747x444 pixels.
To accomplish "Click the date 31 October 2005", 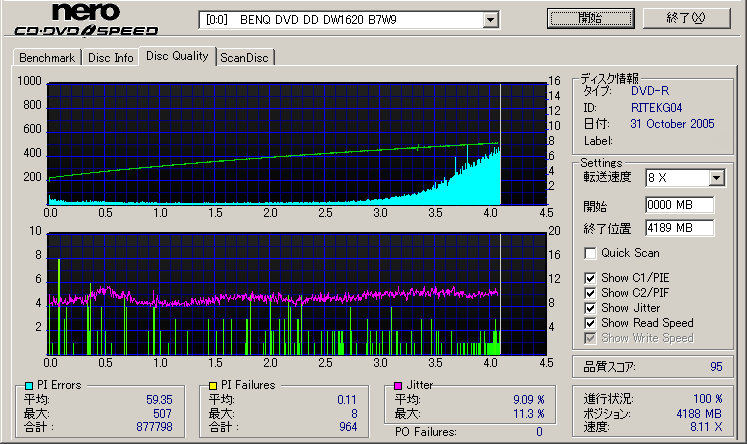I will pyautogui.click(x=672, y=124).
